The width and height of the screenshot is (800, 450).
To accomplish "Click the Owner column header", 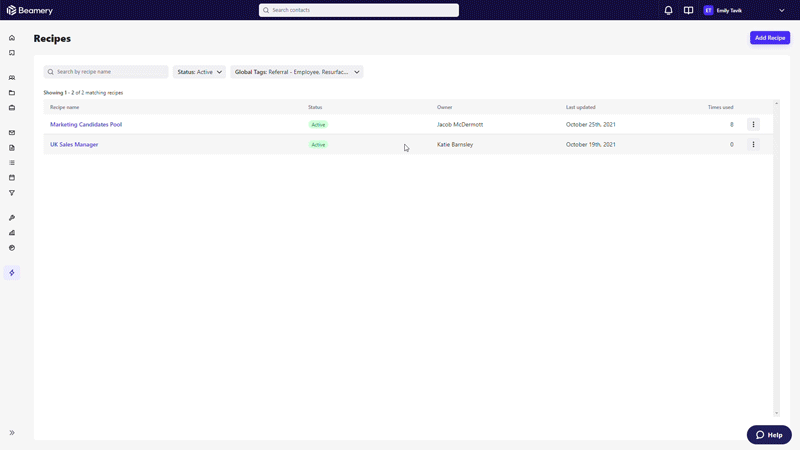I will 444,107.
